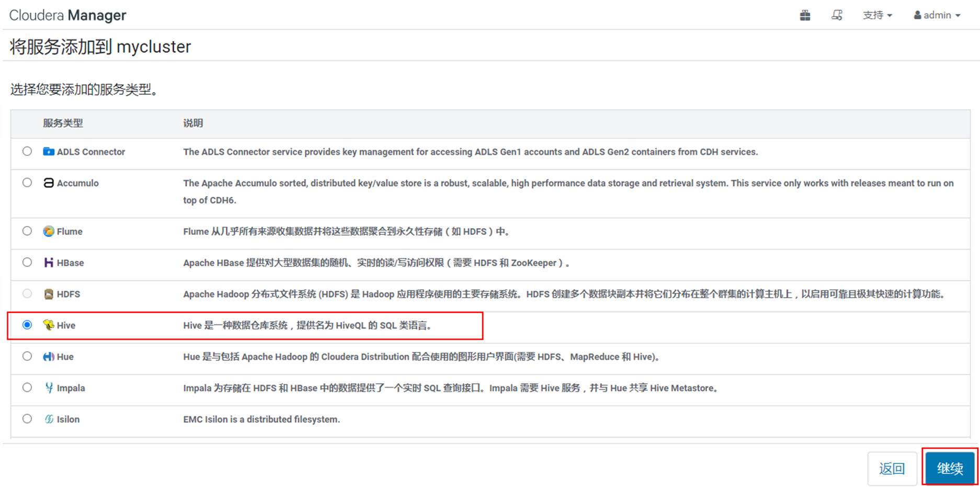Select the HBase radio button
Viewport: 980px width, 487px height.
[27, 262]
